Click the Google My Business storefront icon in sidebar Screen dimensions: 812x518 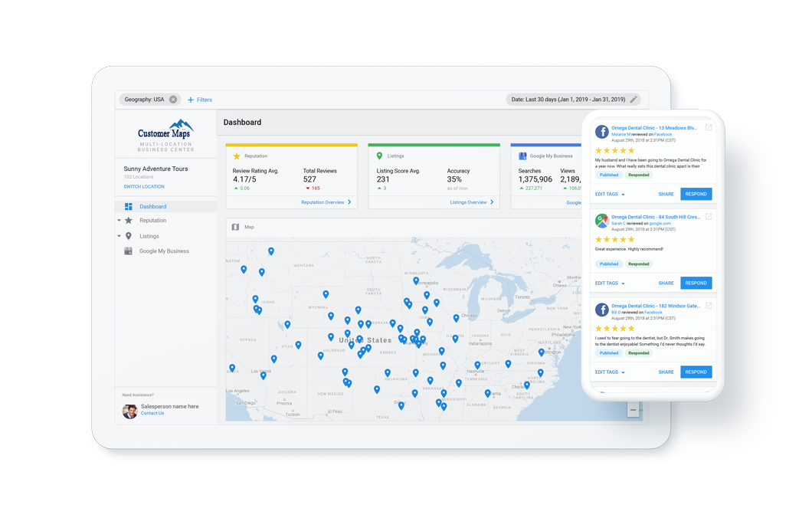129,251
